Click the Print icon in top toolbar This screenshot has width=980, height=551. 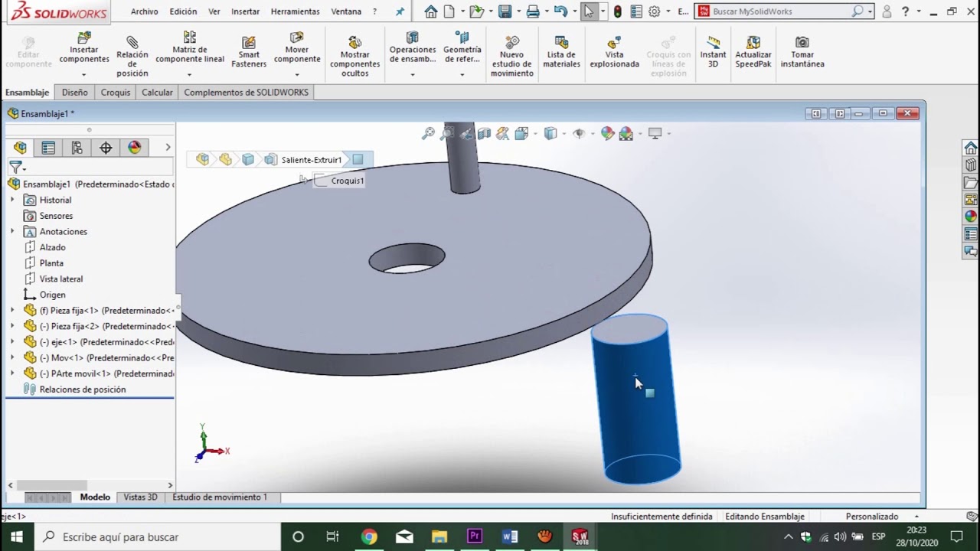click(x=533, y=11)
